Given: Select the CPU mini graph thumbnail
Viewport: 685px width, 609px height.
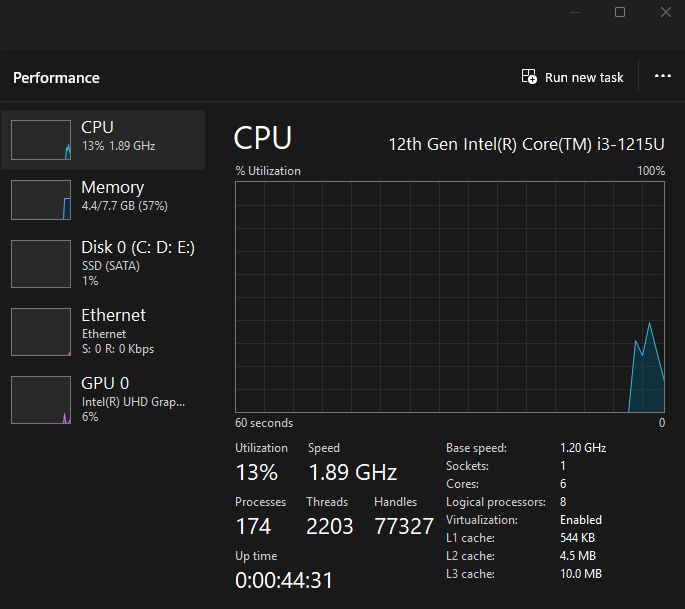Looking at the screenshot, I should pyautogui.click(x=41, y=140).
